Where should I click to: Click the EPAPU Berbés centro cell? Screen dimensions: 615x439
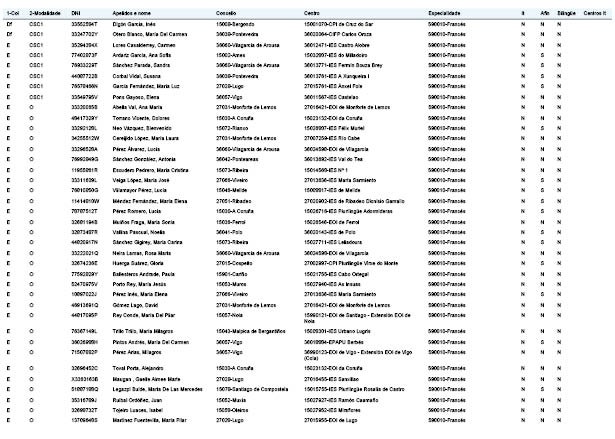pos(334,342)
